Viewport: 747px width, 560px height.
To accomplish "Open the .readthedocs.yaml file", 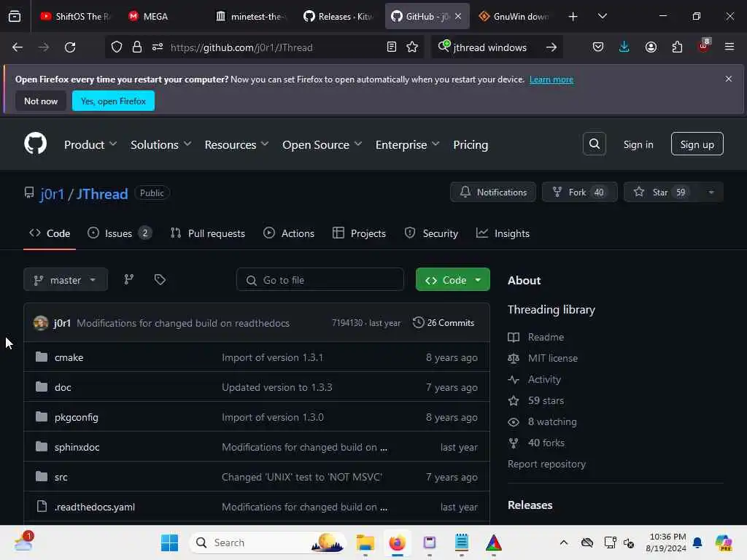I will [x=94, y=507].
